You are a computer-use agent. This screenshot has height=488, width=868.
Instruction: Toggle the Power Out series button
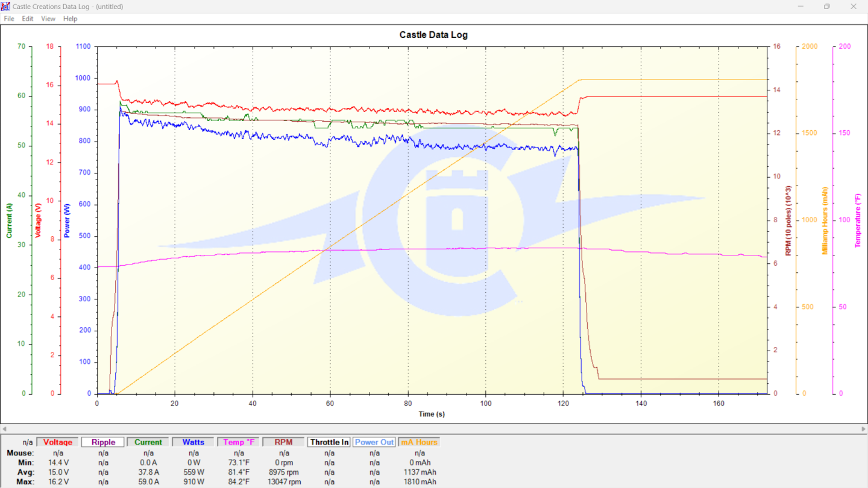click(x=374, y=442)
